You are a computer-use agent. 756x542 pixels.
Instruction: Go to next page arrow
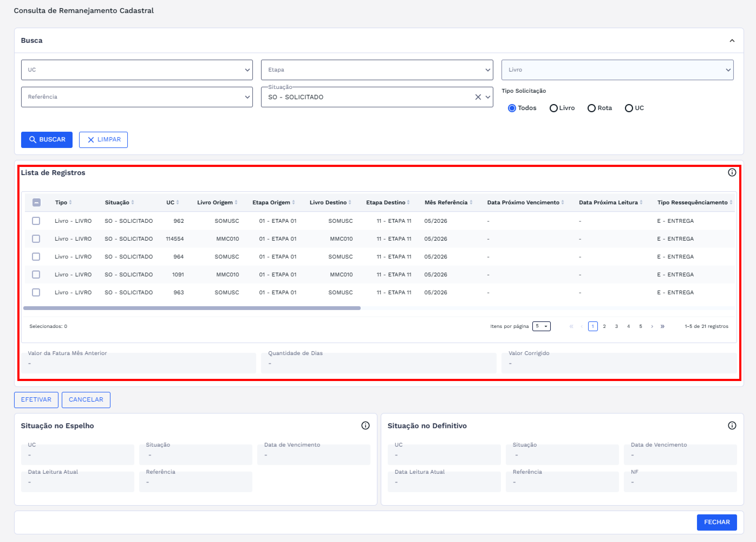tap(652, 326)
